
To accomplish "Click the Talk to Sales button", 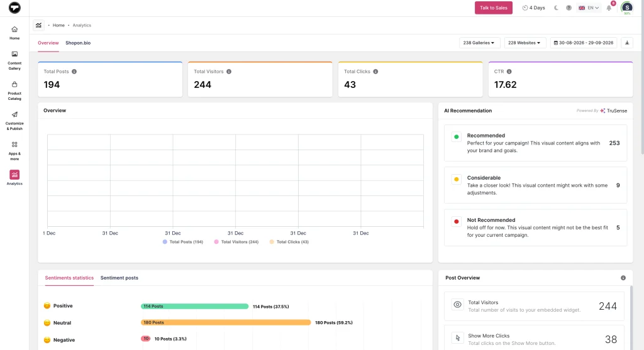I will tap(493, 8).
